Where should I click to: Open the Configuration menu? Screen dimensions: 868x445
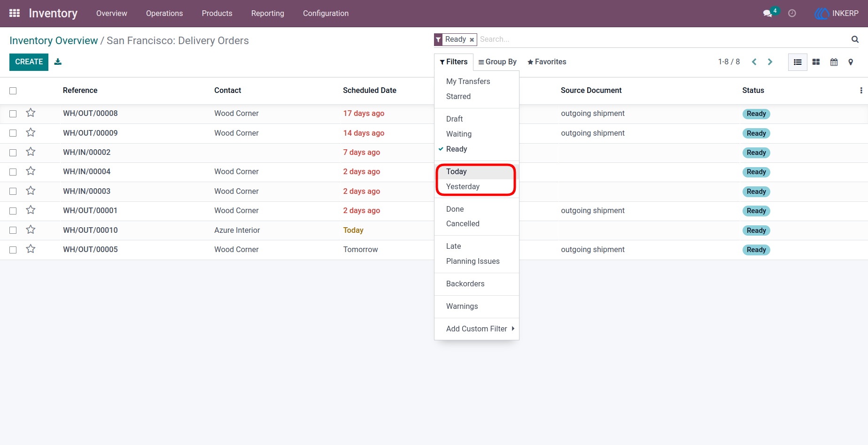[x=325, y=13]
